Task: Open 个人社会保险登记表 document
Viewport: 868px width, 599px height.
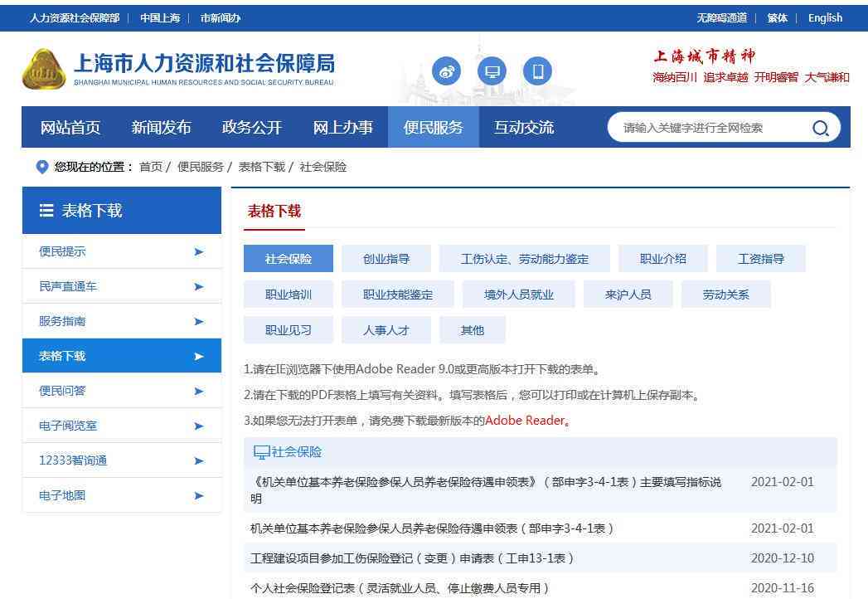Action: tap(400, 588)
